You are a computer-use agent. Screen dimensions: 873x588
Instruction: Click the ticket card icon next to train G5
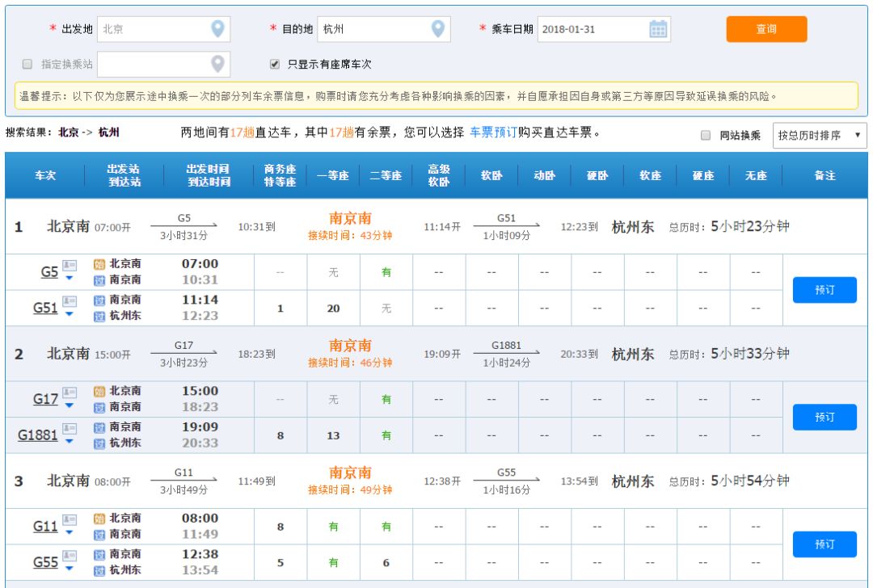[69, 265]
